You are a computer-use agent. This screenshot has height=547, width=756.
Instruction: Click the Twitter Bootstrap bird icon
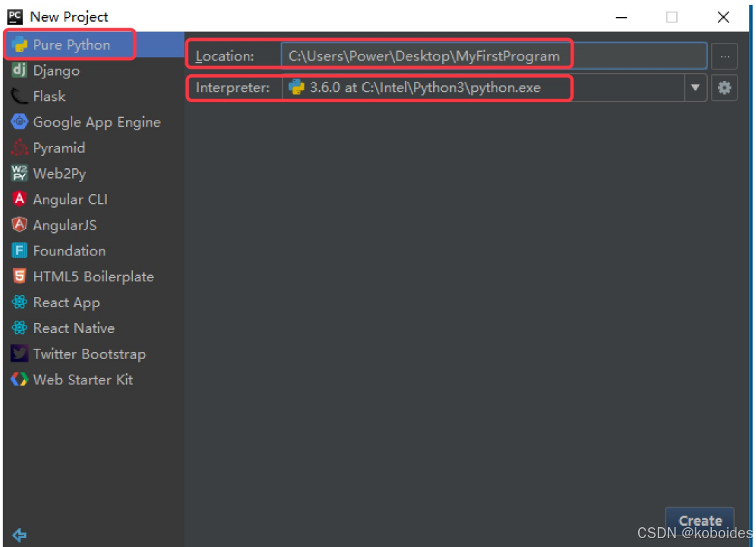(x=19, y=354)
